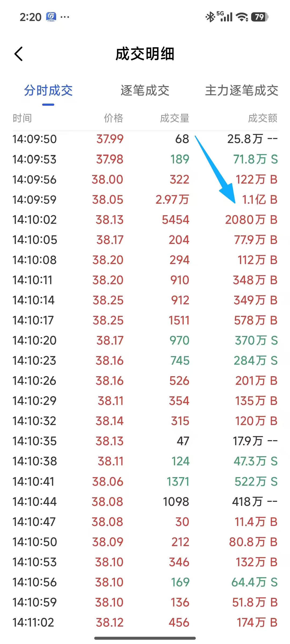The height and width of the screenshot is (644, 290).
Task: Tap the back arrow icon
Action: coord(19,54)
